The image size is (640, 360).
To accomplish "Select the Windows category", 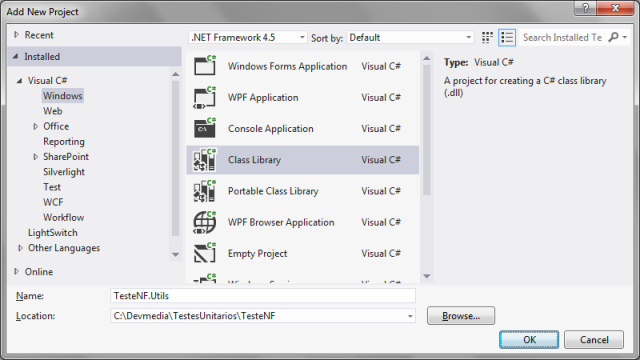I will 63,96.
